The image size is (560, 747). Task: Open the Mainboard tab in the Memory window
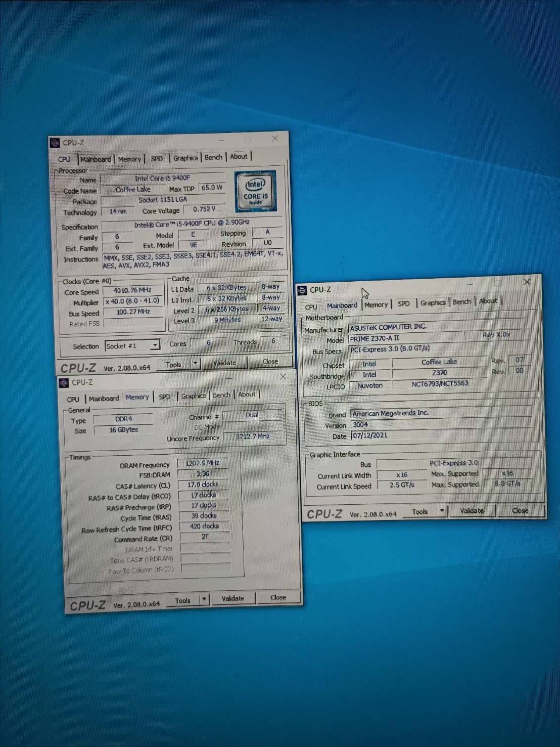click(104, 399)
